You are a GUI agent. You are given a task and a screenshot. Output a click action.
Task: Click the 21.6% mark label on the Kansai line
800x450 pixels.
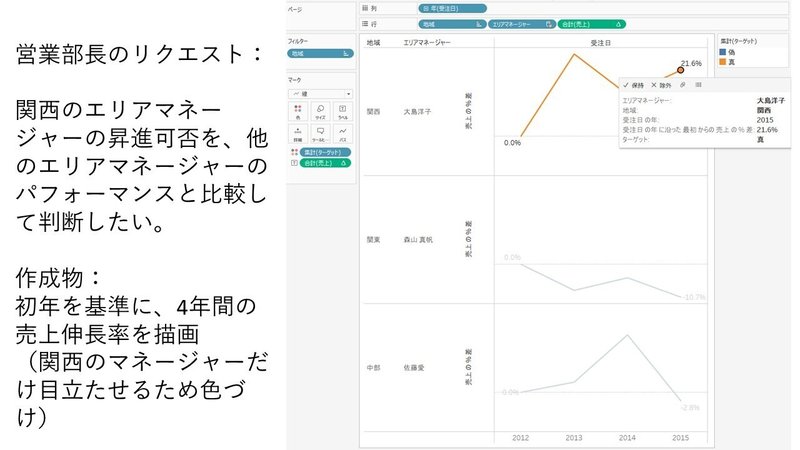point(691,63)
